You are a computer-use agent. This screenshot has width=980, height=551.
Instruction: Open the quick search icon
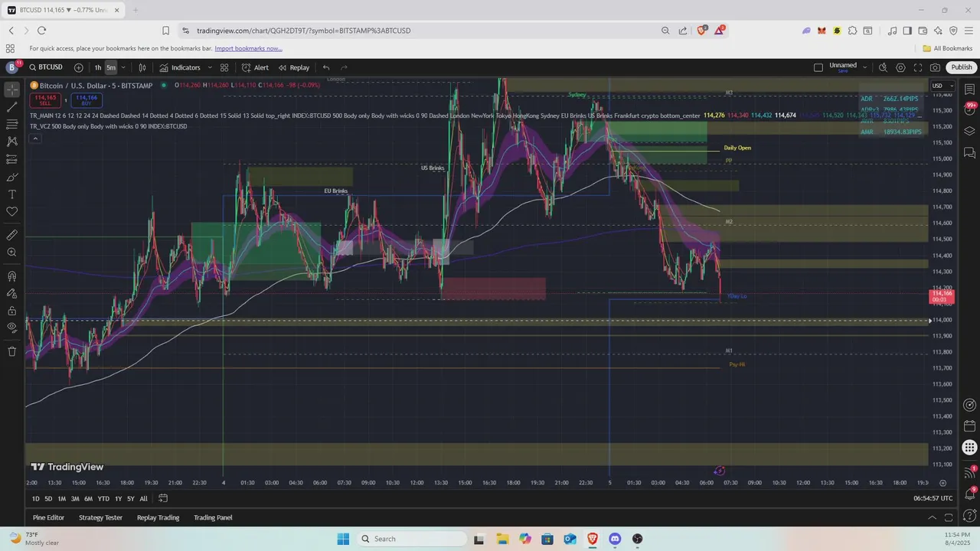click(883, 67)
